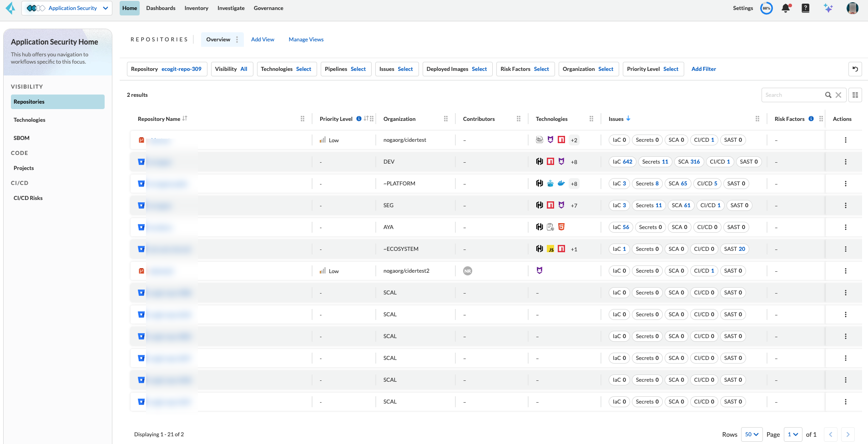
Task: Expand +8 technologies on DEV row
Action: [x=574, y=162]
